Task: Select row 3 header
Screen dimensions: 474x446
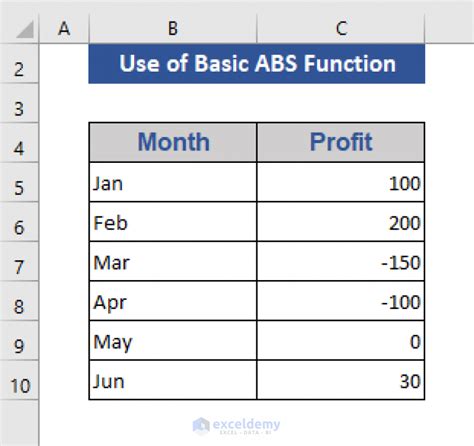Action: pos(19,103)
